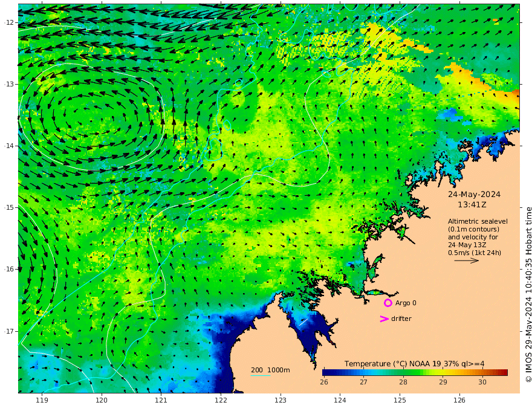The height and width of the screenshot is (411, 532).
Task: Click longitude axis label '124'
Action: (340, 400)
